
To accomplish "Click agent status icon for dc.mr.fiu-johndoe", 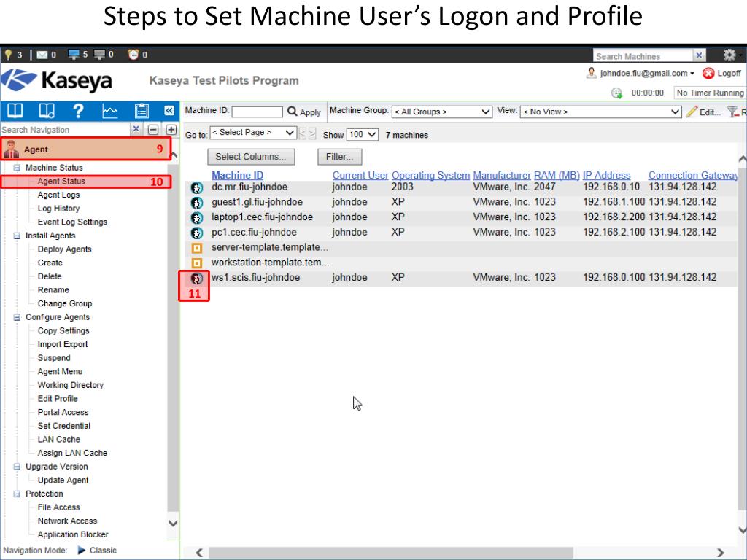I will point(196,187).
